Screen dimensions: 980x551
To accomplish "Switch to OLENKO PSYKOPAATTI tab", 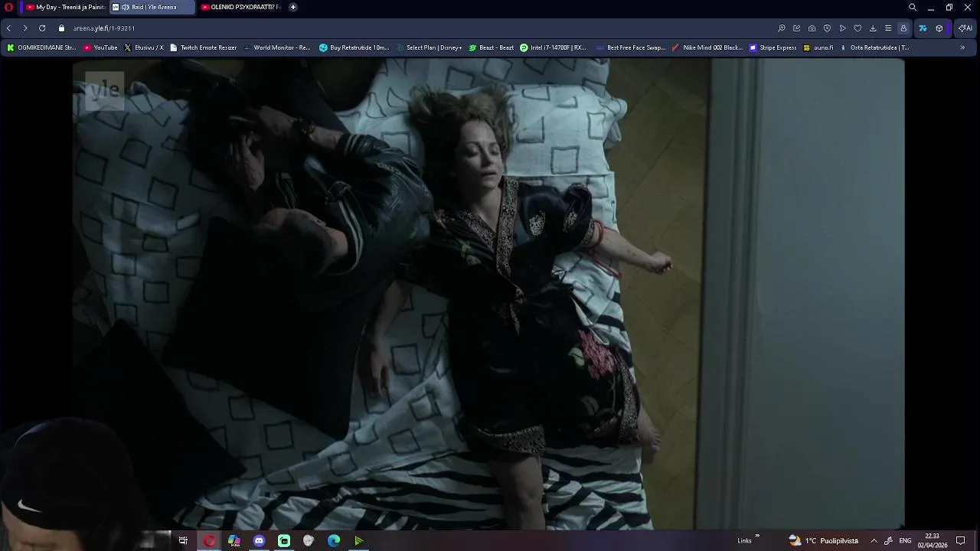I will pos(240,7).
